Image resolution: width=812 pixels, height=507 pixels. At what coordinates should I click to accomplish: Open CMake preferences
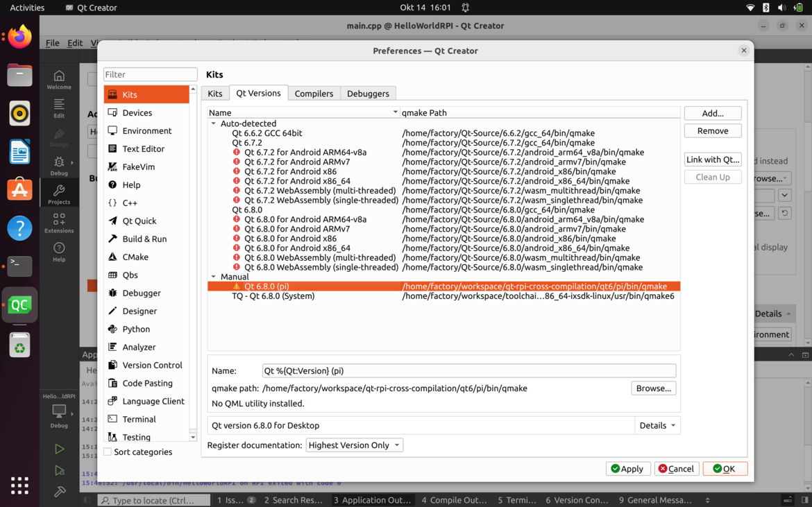pos(146,257)
